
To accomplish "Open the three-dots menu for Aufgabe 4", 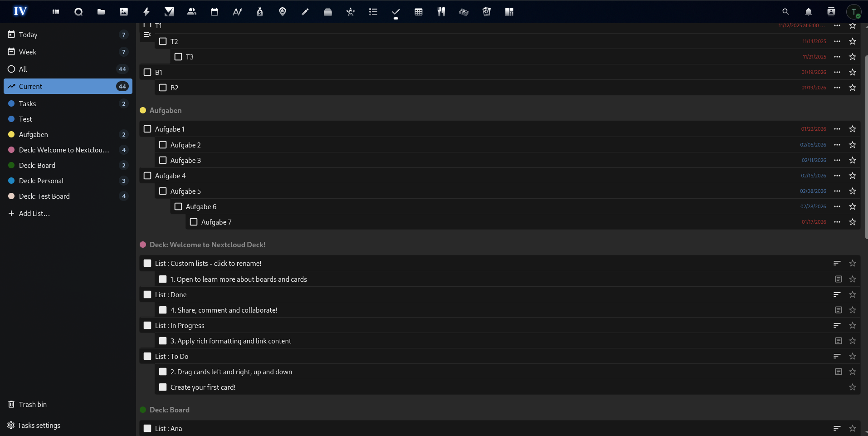I will [x=837, y=176].
